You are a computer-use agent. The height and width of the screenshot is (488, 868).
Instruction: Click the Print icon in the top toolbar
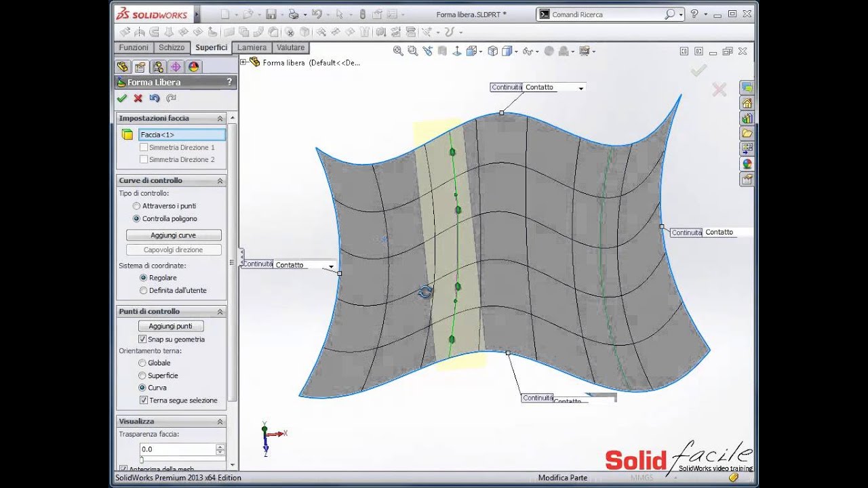pos(293,14)
